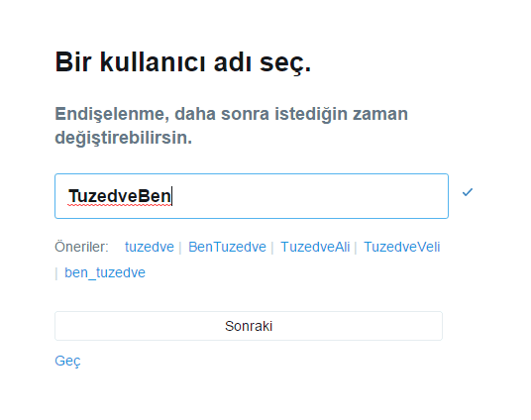Choose the suggested username tuzedve
The width and height of the screenshot is (531, 420).
(x=150, y=247)
